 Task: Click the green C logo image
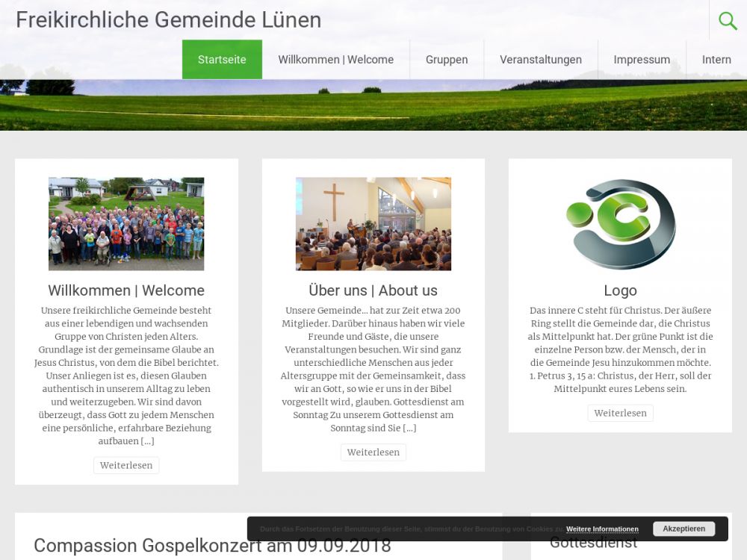click(x=620, y=223)
